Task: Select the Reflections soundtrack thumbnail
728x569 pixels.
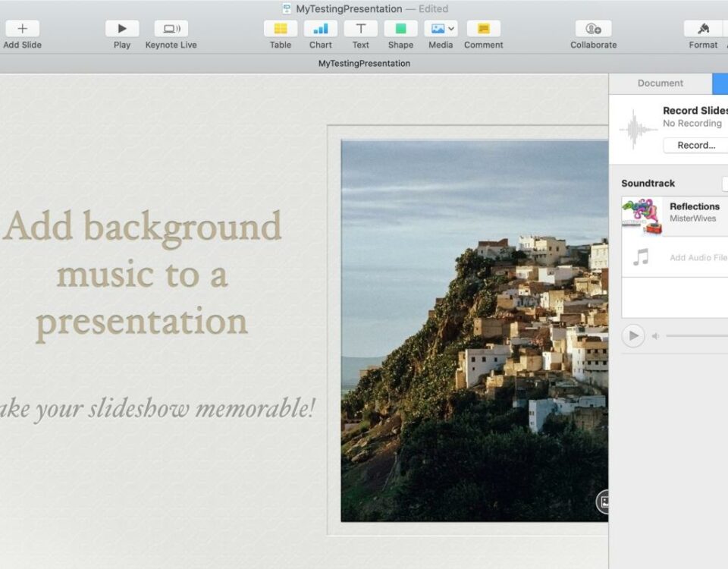Action: click(642, 217)
